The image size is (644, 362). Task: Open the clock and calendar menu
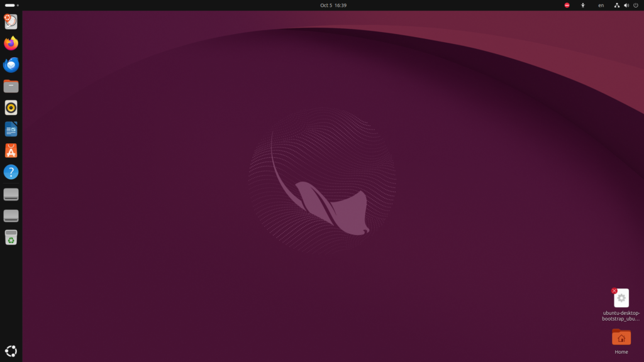click(333, 5)
